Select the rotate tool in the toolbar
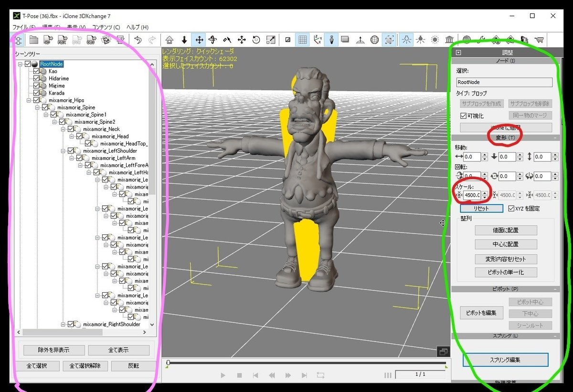 point(213,40)
